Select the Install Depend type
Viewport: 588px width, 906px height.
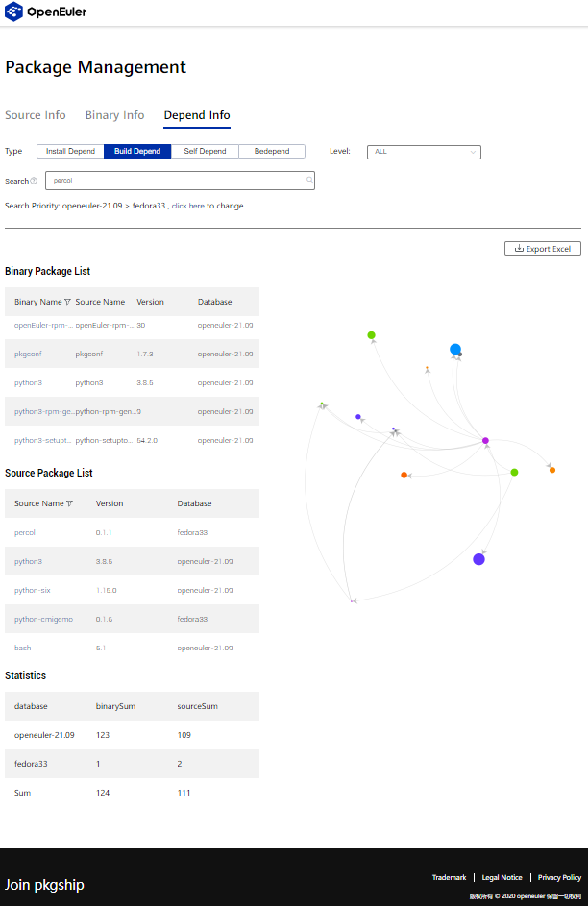[70, 151]
